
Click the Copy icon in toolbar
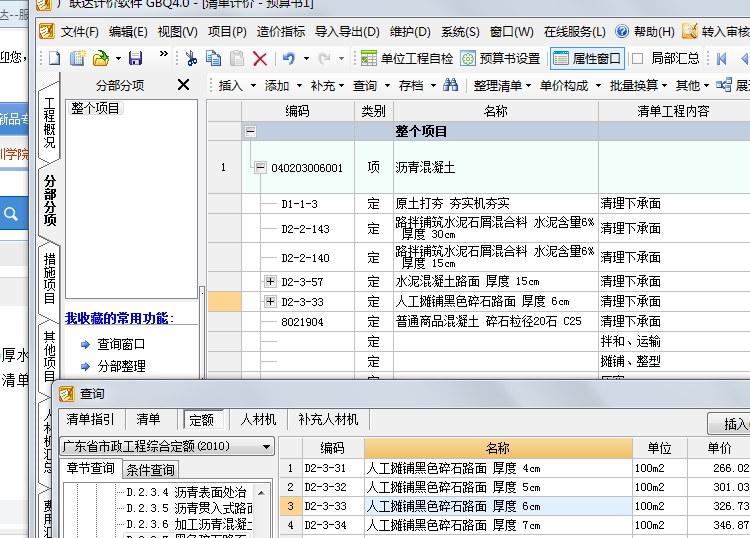pos(213,58)
